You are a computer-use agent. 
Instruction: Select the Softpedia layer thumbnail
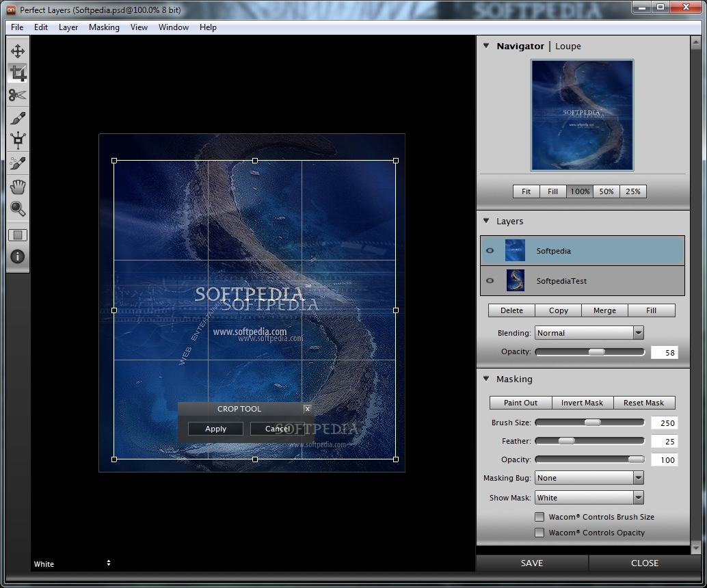point(516,251)
